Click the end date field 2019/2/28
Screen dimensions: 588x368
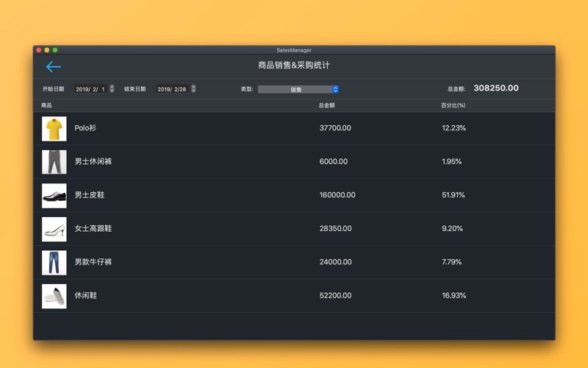point(173,89)
